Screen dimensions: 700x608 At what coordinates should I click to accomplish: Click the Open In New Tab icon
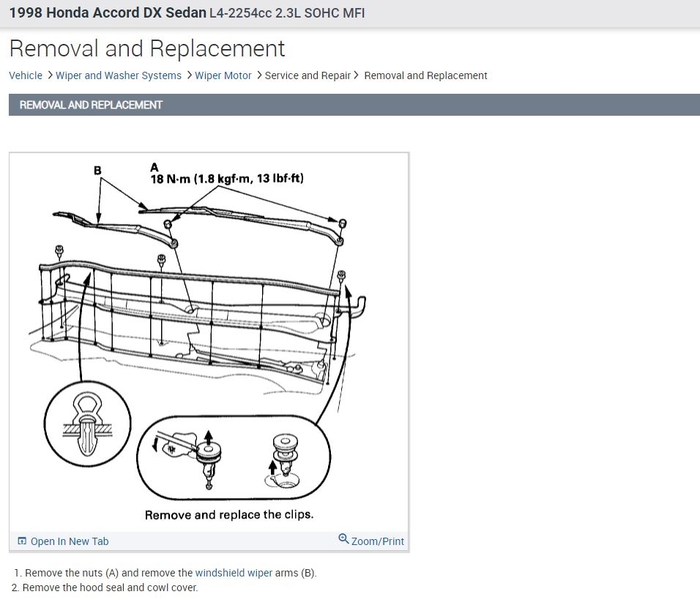coord(22,541)
